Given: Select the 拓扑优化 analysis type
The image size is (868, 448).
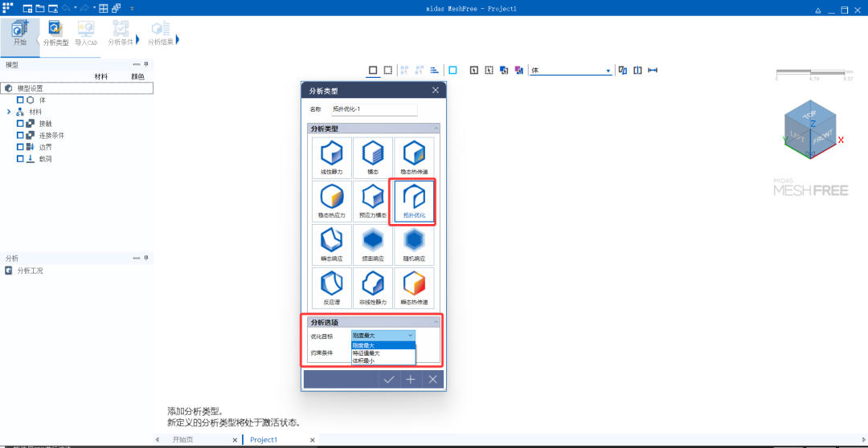Looking at the screenshot, I should (x=414, y=201).
